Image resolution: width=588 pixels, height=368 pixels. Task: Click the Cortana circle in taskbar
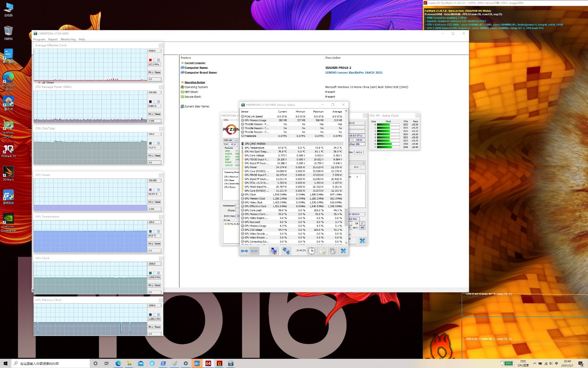coord(96,363)
